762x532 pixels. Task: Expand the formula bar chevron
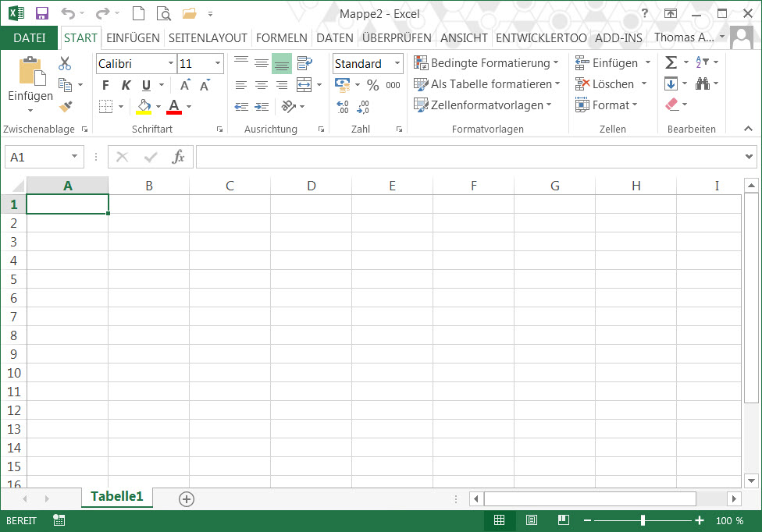pos(749,156)
